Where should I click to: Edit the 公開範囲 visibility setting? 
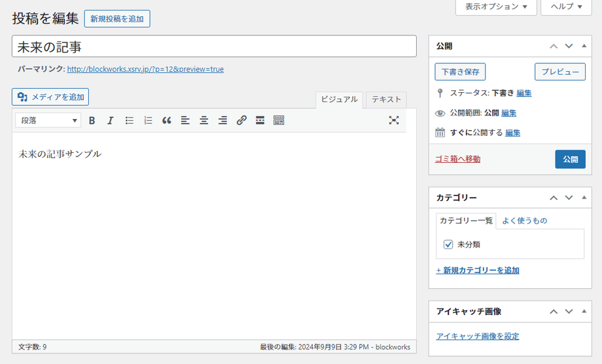508,113
